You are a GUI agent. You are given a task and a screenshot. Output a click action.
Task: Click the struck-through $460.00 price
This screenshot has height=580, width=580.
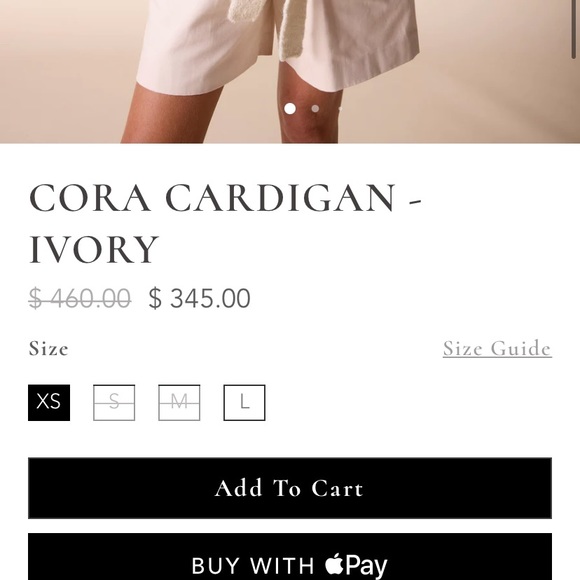80,298
